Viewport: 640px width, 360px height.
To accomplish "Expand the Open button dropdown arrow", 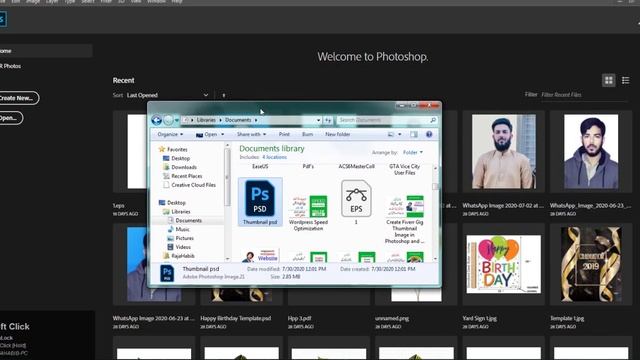I will click(x=222, y=134).
